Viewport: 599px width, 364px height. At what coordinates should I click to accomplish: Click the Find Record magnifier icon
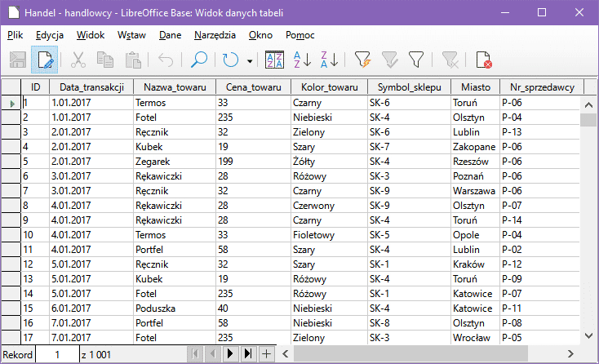[198, 60]
